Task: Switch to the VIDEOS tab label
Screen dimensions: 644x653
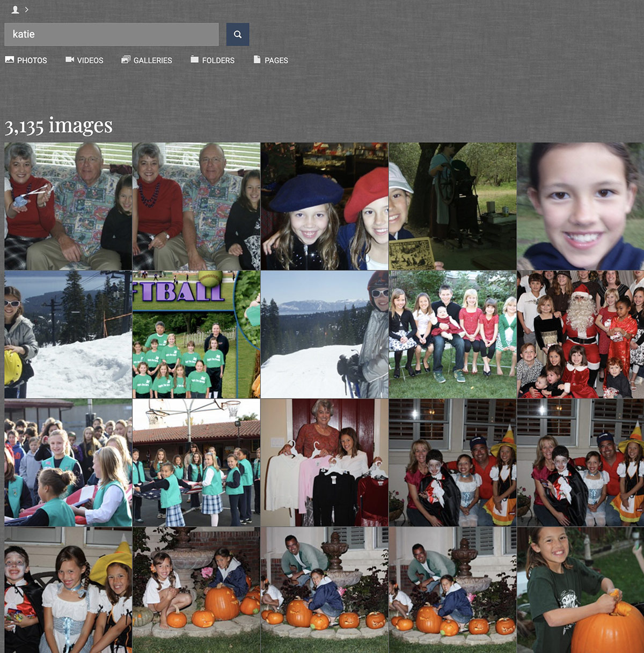Action: click(90, 61)
